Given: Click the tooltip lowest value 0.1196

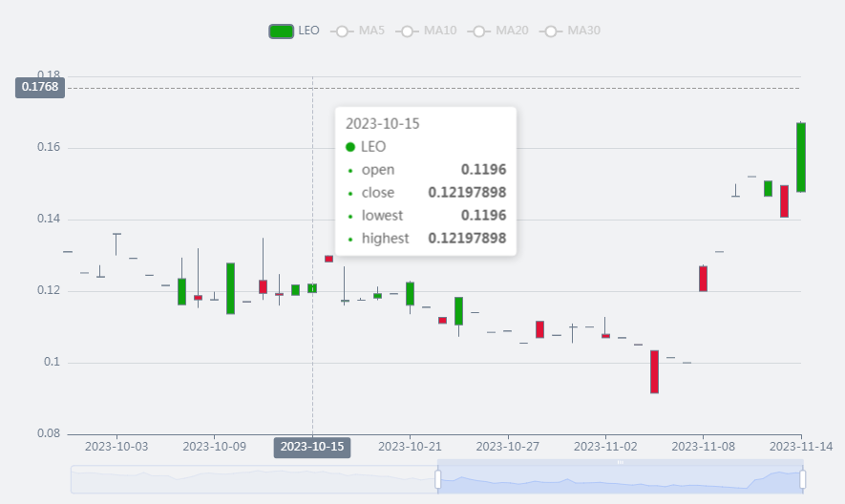Looking at the screenshot, I should point(484,216).
